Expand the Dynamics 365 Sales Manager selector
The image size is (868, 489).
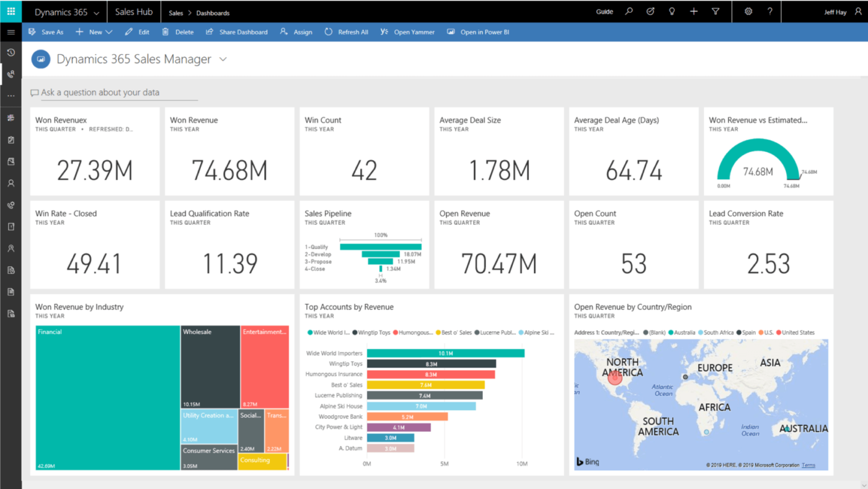click(x=223, y=60)
